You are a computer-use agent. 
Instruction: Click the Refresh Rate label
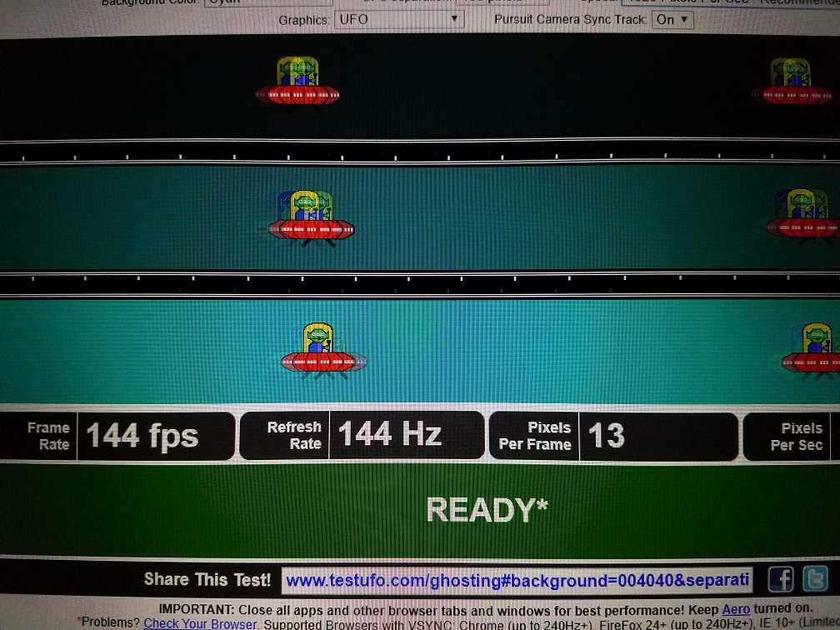pyautogui.click(x=294, y=435)
